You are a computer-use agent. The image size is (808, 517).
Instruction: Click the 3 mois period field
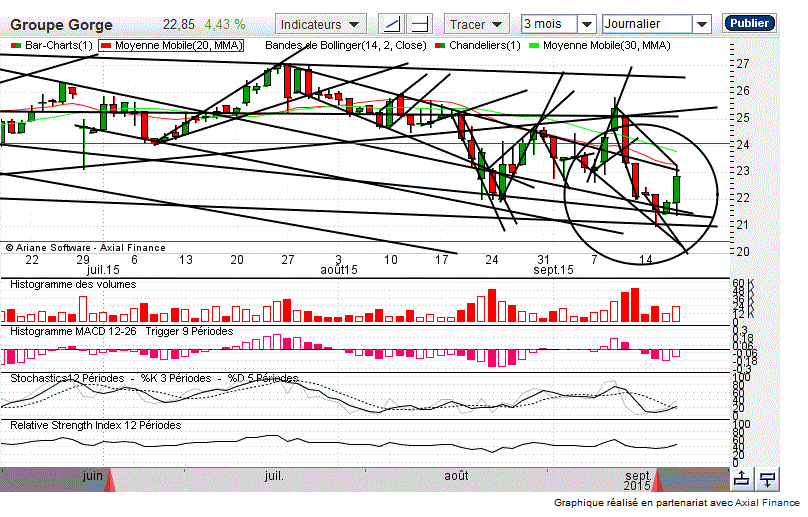tap(549, 24)
